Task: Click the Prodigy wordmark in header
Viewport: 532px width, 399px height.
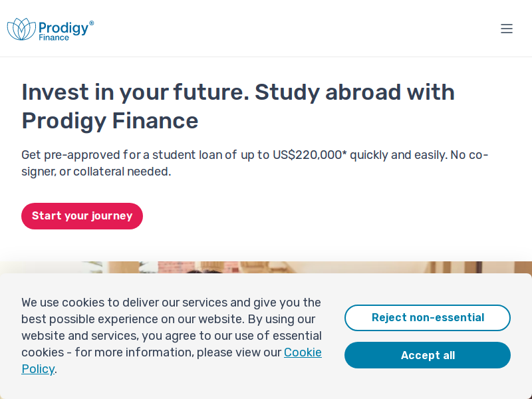Action: [x=63, y=28]
